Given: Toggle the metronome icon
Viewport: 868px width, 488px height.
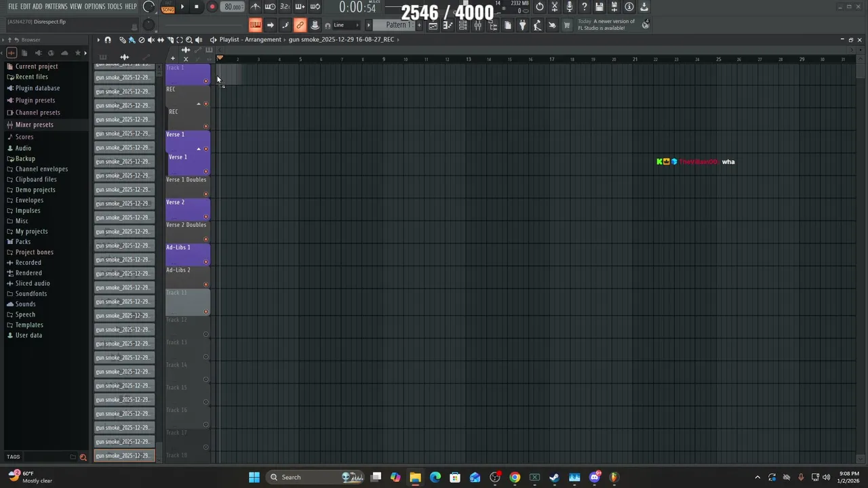Looking at the screenshot, I should (x=255, y=7).
